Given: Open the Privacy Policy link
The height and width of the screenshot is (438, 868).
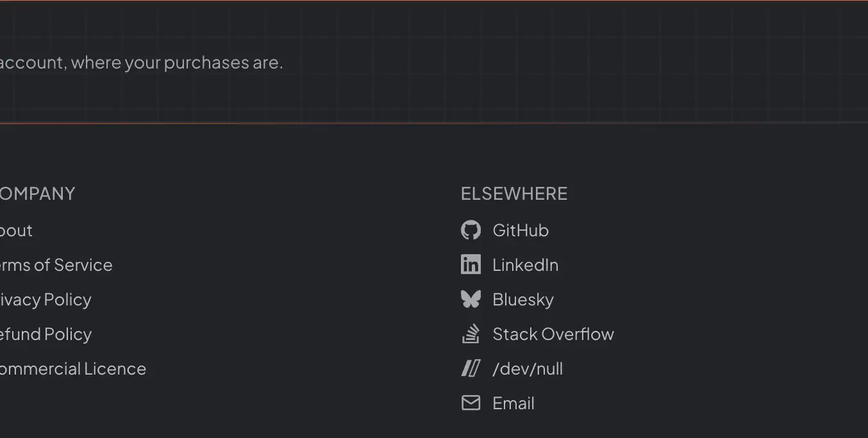Looking at the screenshot, I should tap(46, 300).
